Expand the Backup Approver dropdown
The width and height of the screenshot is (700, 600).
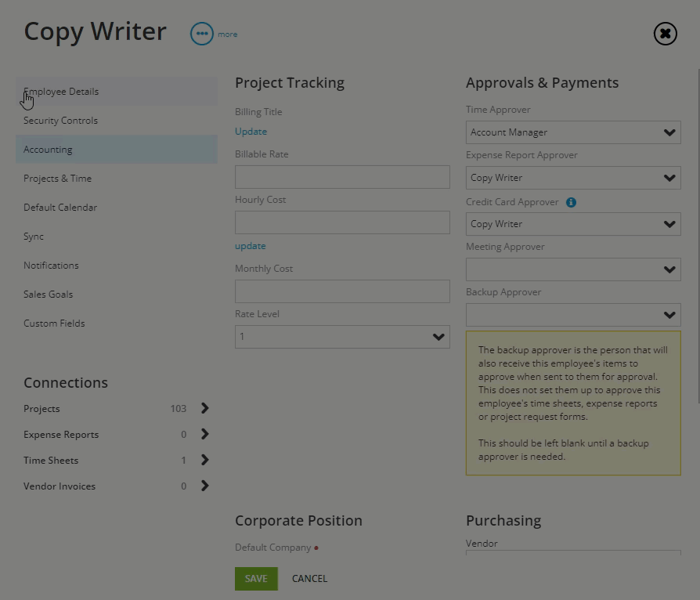pyautogui.click(x=573, y=315)
